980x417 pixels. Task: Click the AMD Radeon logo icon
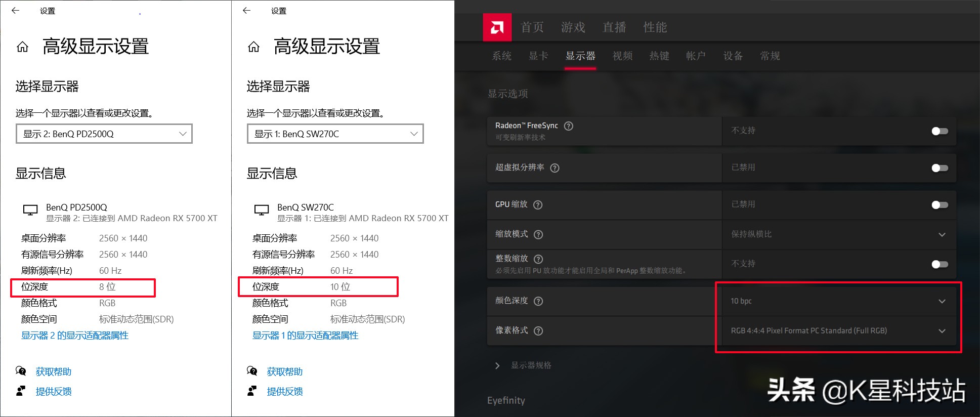497,27
